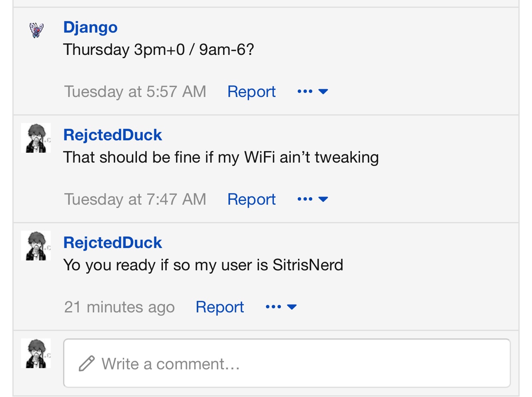Click the pencil icon in the comment box
The image size is (532, 397).
(87, 364)
